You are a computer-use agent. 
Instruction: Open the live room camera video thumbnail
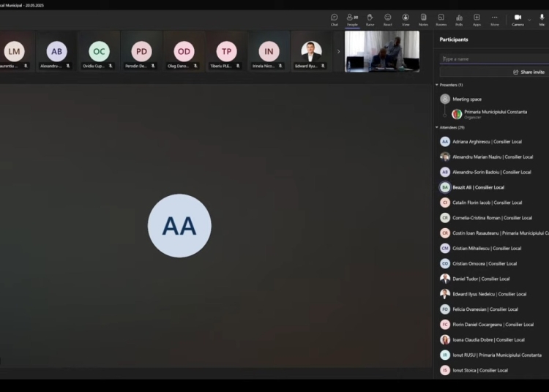pyautogui.click(x=382, y=51)
